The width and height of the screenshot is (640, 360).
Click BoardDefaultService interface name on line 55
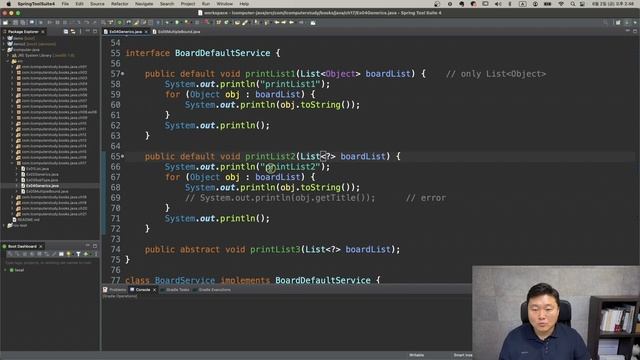point(222,53)
